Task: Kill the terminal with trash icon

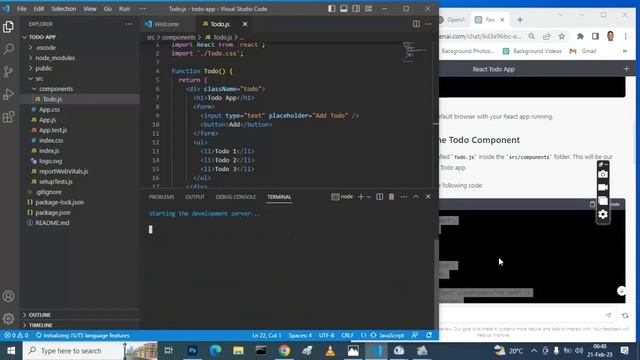Action: coord(391,197)
